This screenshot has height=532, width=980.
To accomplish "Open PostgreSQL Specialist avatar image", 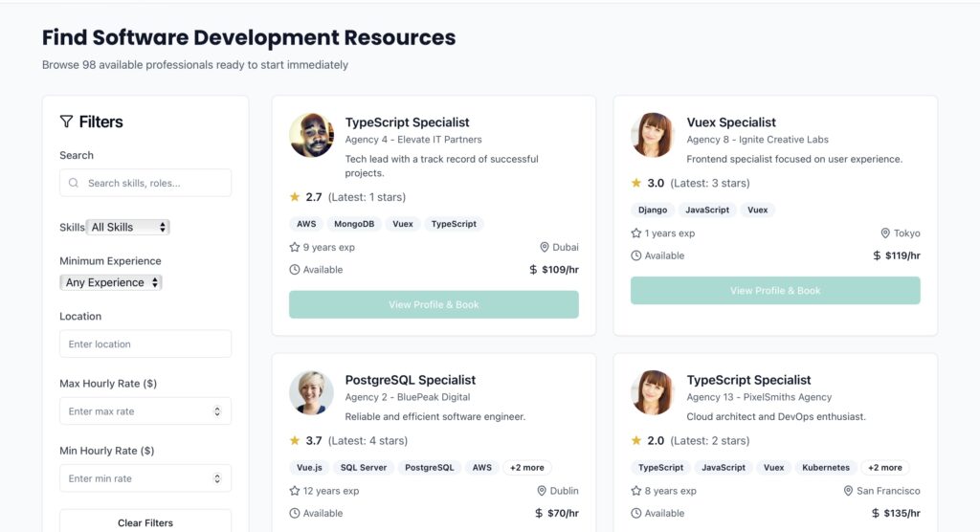I will [311, 392].
